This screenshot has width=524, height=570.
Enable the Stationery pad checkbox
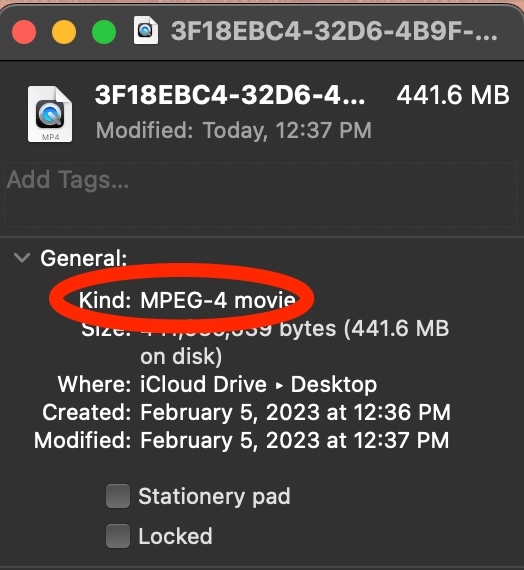118,496
